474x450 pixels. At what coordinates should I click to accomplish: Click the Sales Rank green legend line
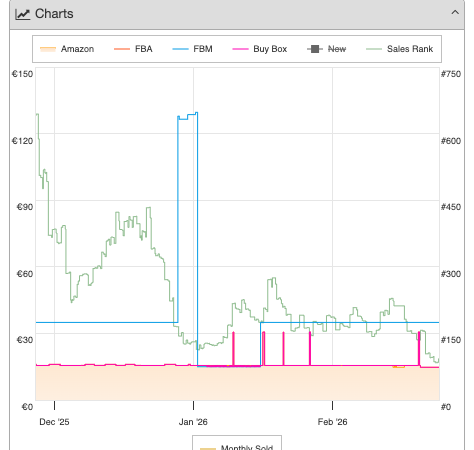pos(374,49)
